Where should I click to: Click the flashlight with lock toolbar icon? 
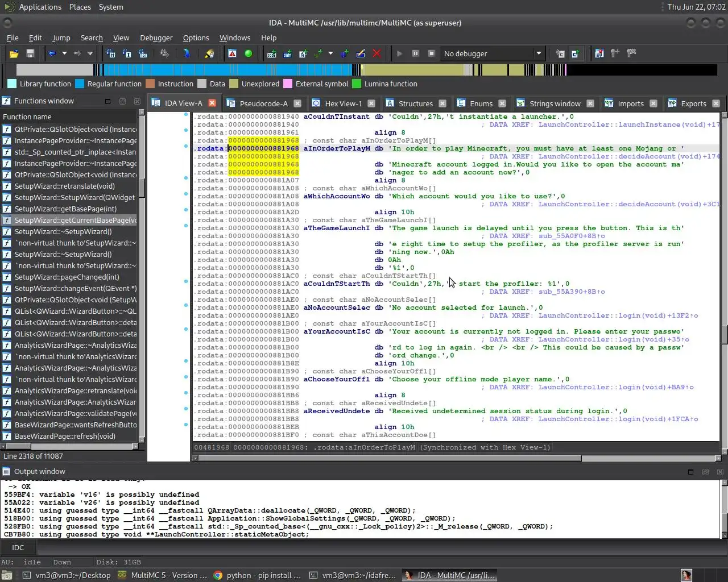click(x=209, y=53)
